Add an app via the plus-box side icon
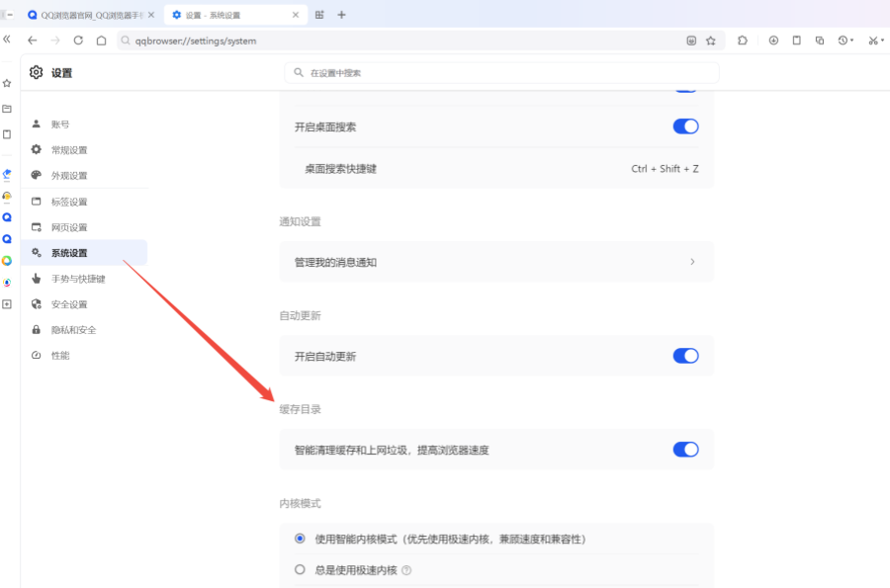This screenshot has width=890, height=588. point(7,304)
